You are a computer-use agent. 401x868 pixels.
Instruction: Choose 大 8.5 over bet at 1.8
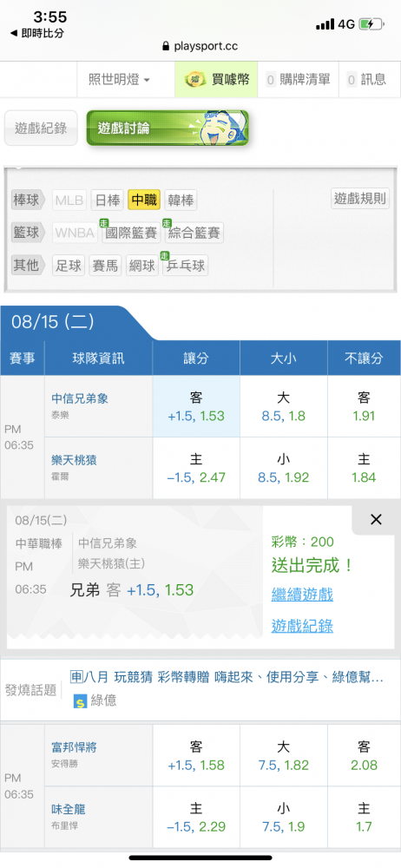pyautogui.click(x=284, y=407)
